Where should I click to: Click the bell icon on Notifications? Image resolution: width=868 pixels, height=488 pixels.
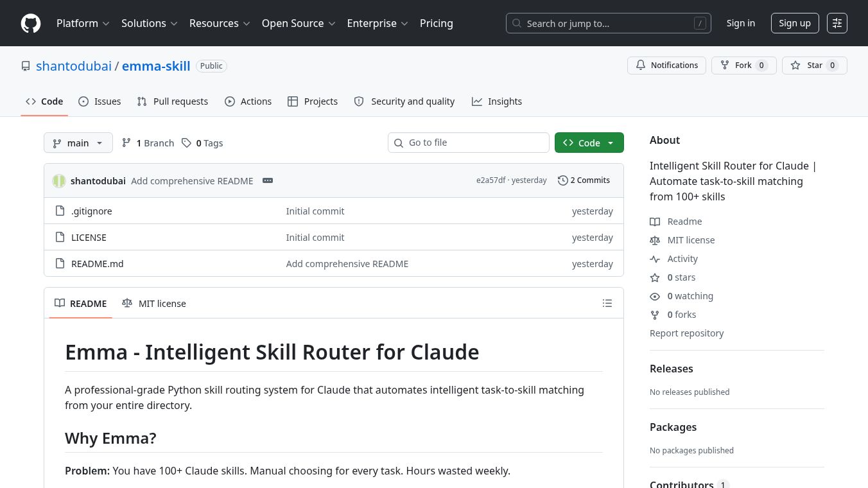641,65
